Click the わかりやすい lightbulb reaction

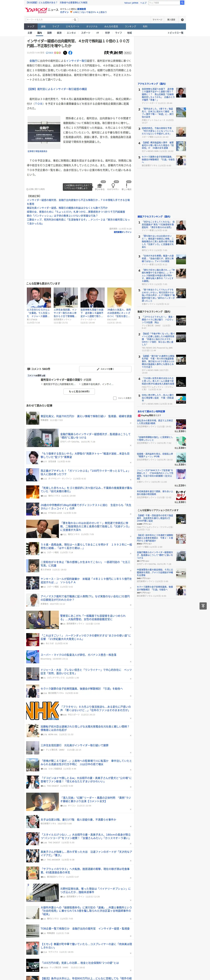(x=113, y=186)
